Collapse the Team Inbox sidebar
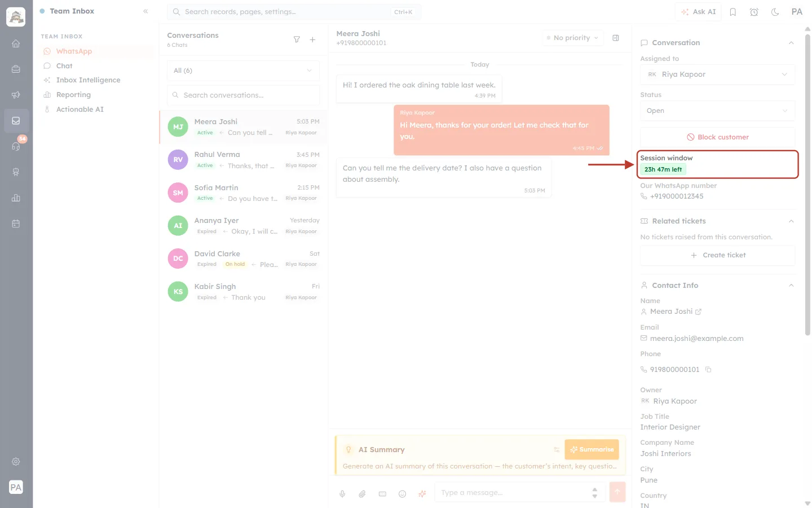Image resolution: width=812 pixels, height=508 pixels. click(x=145, y=11)
